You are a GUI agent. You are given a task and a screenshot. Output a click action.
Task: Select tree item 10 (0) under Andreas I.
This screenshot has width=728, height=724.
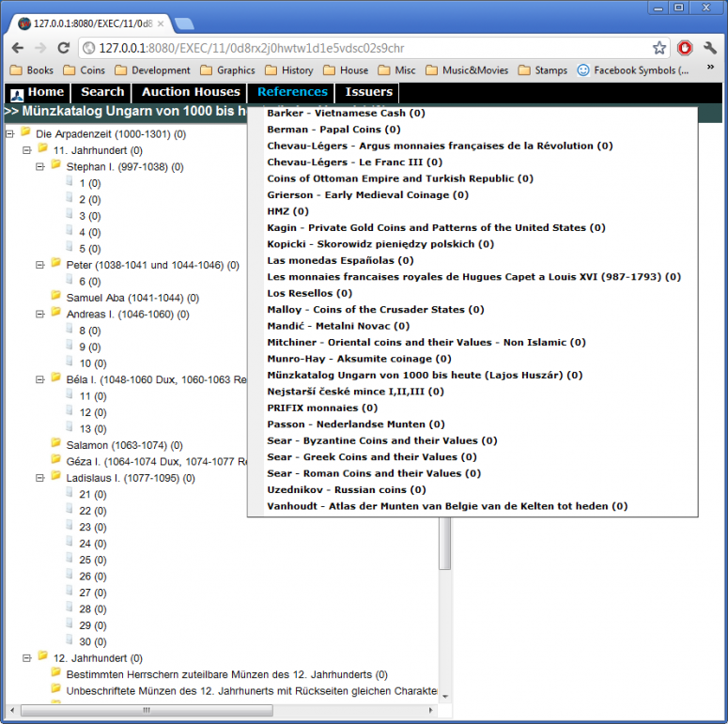pyautogui.click(x=92, y=363)
